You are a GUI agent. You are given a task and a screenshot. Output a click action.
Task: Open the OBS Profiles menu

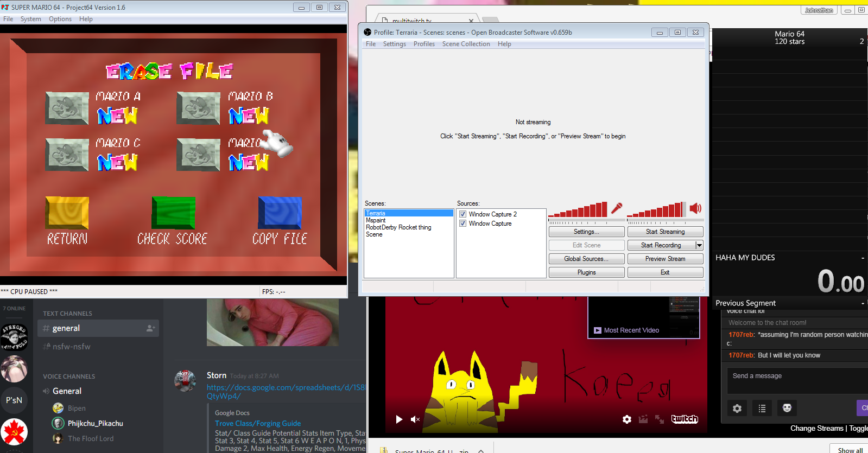coord(424,44)
